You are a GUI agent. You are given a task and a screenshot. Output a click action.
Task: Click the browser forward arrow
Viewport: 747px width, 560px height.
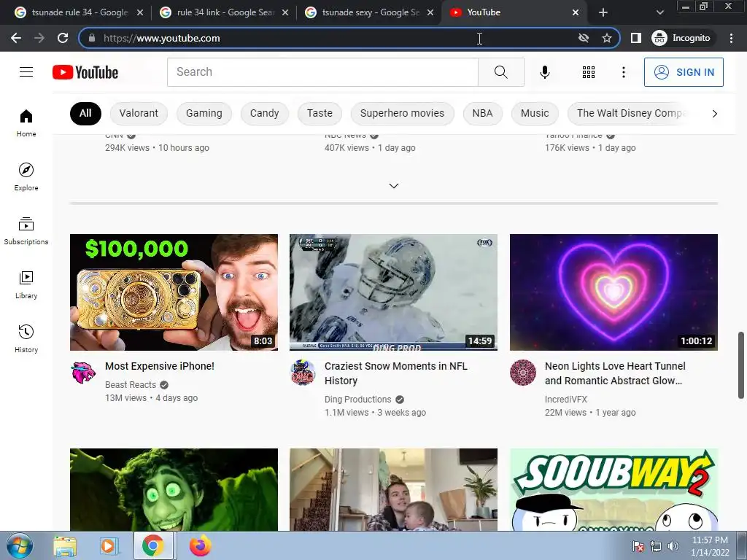pyautogui.click(x=39, y=38)
